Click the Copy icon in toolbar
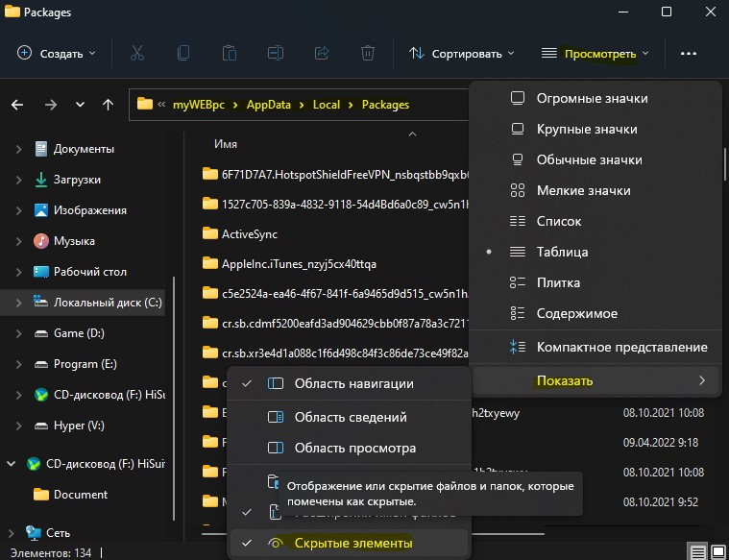This screenshot has height=560, width=729. click(x=183, y=53)
